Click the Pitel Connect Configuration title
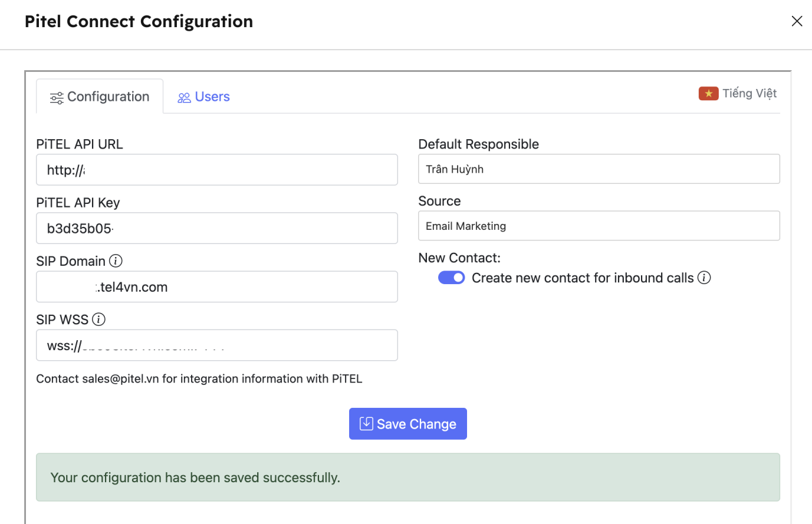812x524 pixels. pos(139,21)
